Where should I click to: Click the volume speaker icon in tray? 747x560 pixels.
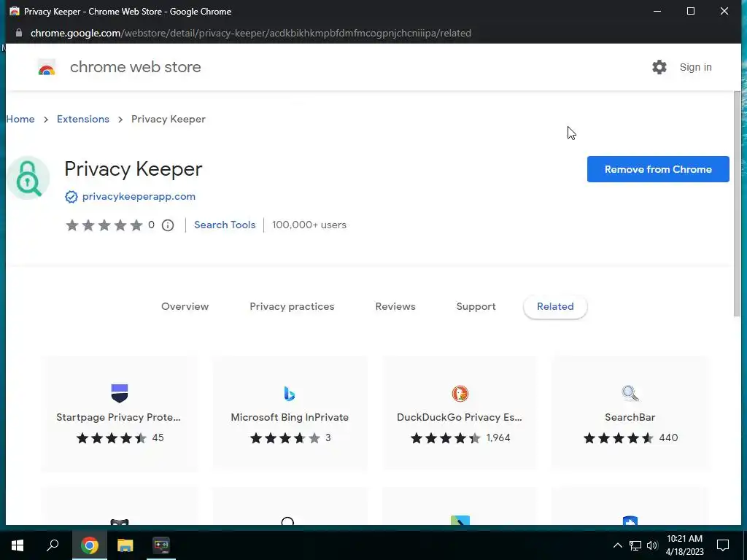(x=652, y=545)
